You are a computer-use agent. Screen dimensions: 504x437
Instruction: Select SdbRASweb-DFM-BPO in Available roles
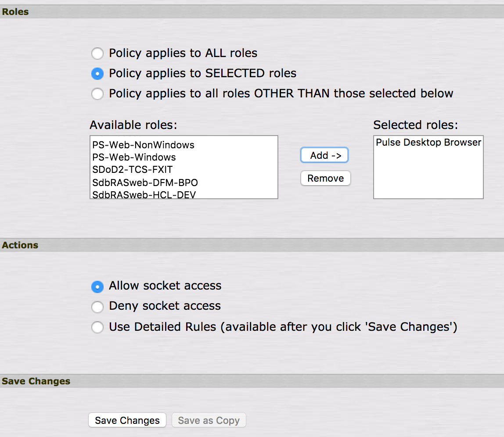(144, 183)
